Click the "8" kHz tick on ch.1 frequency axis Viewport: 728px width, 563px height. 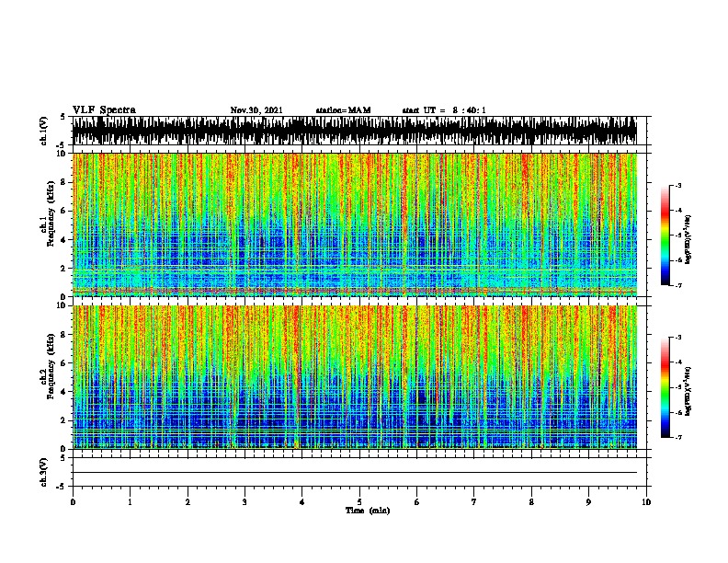[64, 182]
